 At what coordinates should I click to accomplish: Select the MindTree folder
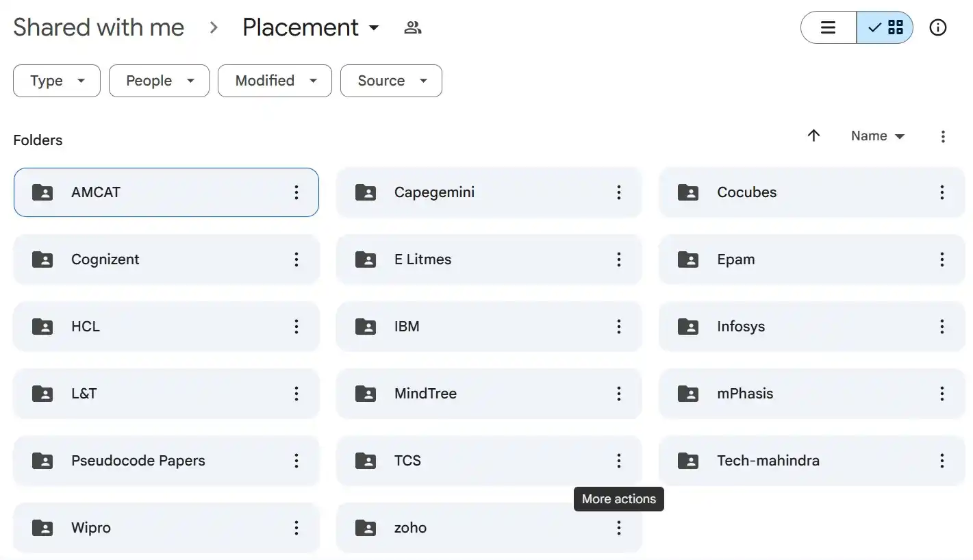(x=489, y=394)
